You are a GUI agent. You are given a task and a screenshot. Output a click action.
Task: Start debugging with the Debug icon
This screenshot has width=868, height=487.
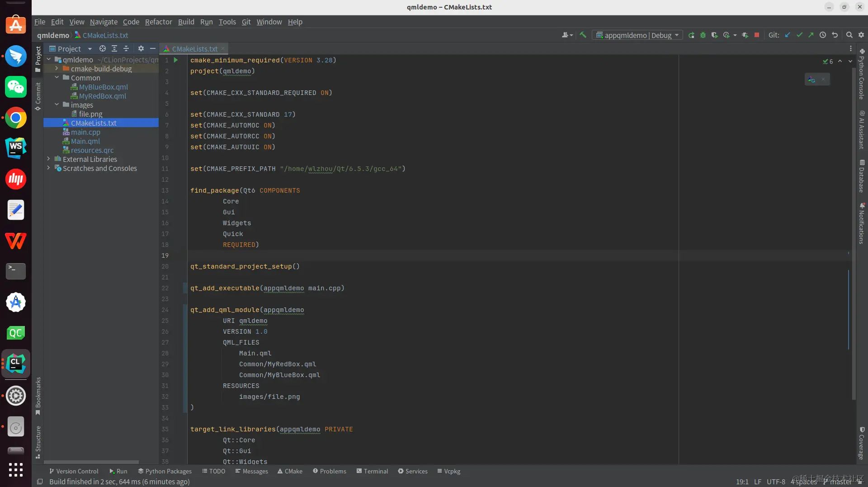tap(703, 35)
